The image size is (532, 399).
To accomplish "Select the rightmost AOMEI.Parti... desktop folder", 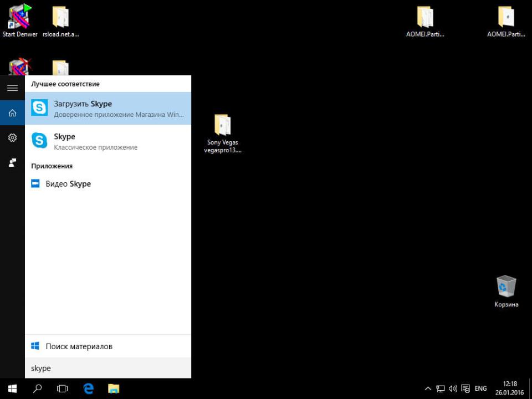I will pos(506,21).
